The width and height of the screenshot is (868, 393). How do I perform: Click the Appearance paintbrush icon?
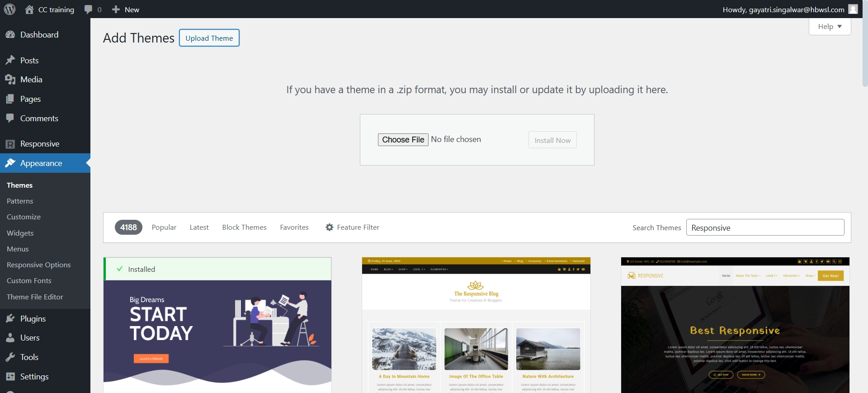(x=10, y=163)
